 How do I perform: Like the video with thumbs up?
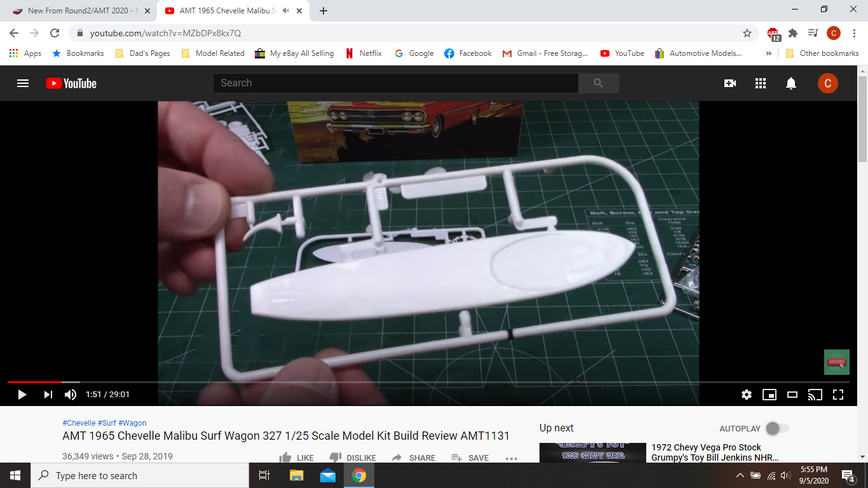tap(296, 457)
